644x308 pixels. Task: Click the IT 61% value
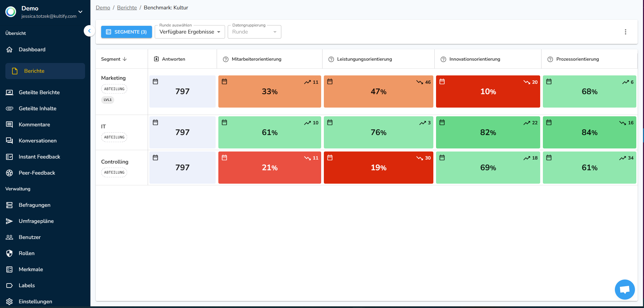[270, 132]
